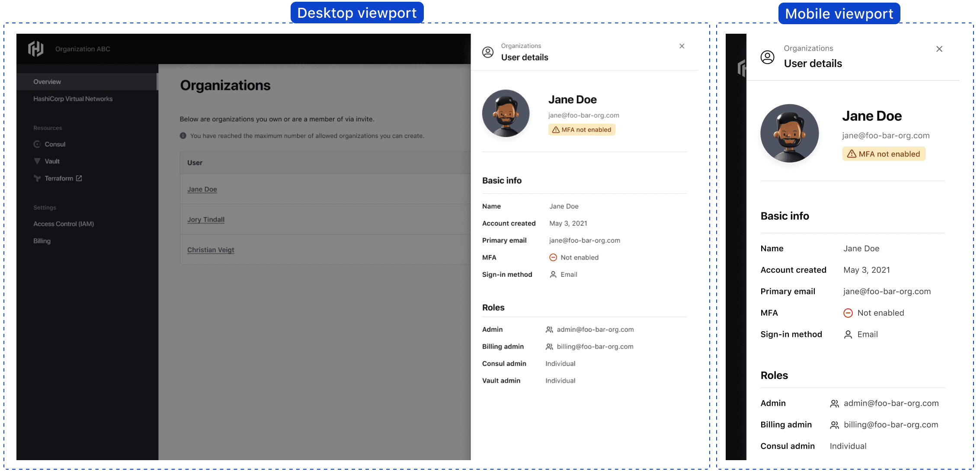Click the warning icon in the MFA not enabled badge

[x=556, y=129]
